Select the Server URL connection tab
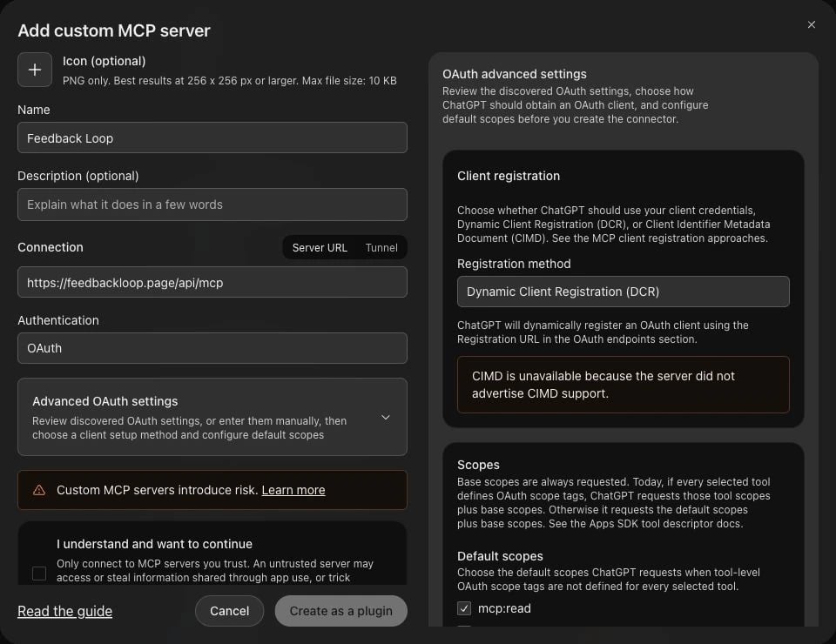The width and height of the screenshot is (836, 644). pyautogui.click(x=320, y=248)
